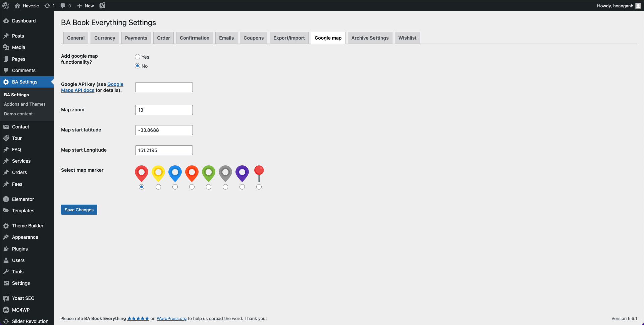Screen dimensions: 644x325
Task: Switch to the General tab
Action: pos(76,38)
